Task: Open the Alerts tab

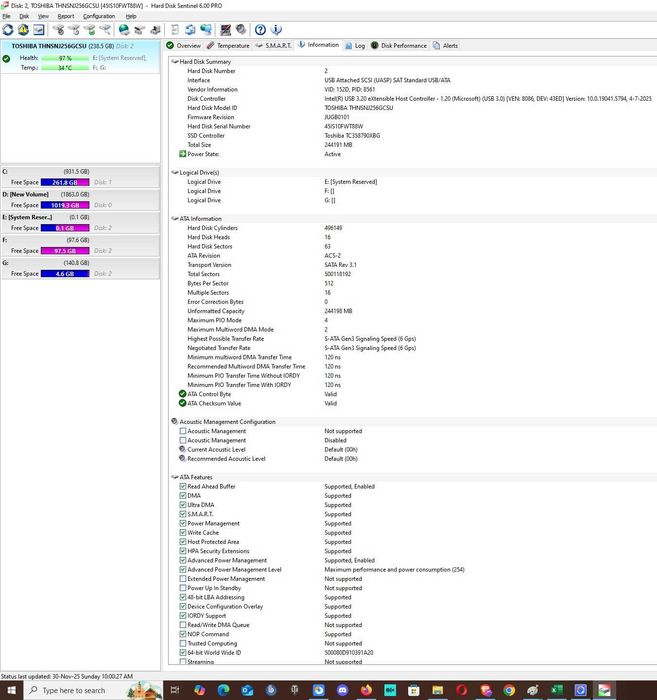Action: click(x=445, y=46)
